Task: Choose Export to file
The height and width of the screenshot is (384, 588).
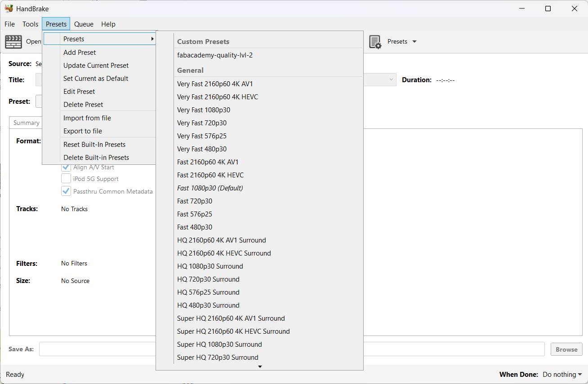Action: pyautogui.click(x=99, y=131)
